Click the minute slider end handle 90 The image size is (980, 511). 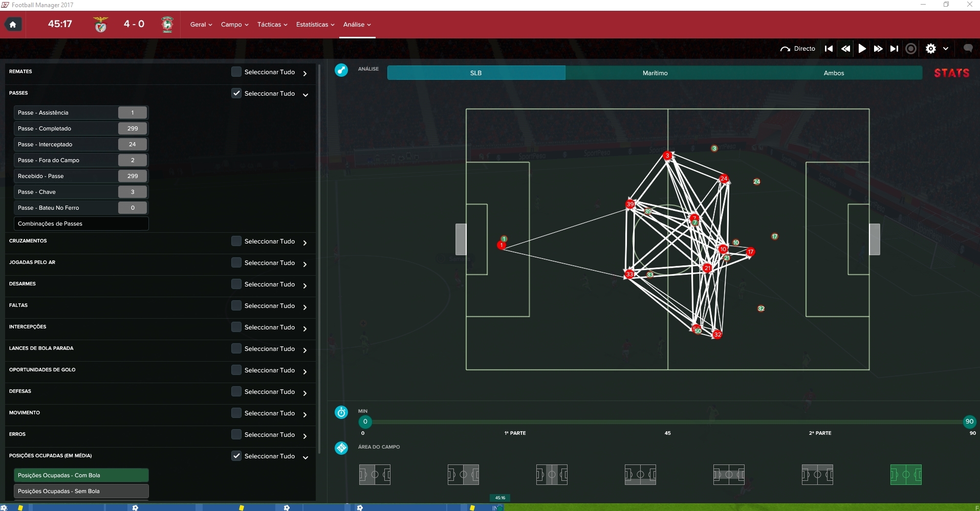(x=969, y=421)
